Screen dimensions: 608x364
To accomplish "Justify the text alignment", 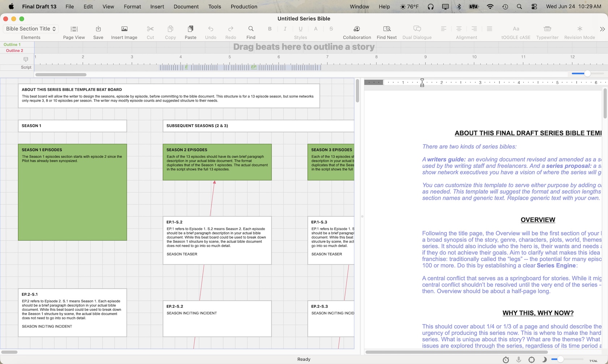I will (489, 29).
